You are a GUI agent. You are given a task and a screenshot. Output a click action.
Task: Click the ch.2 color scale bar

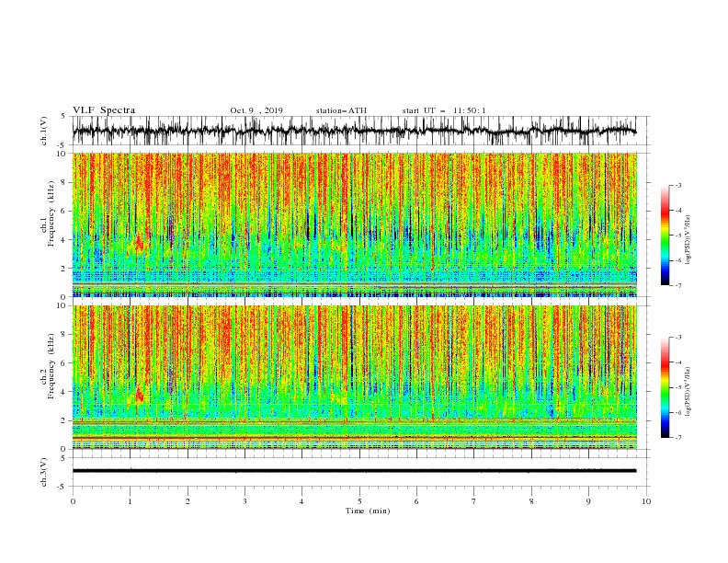(x=665, y=387)
